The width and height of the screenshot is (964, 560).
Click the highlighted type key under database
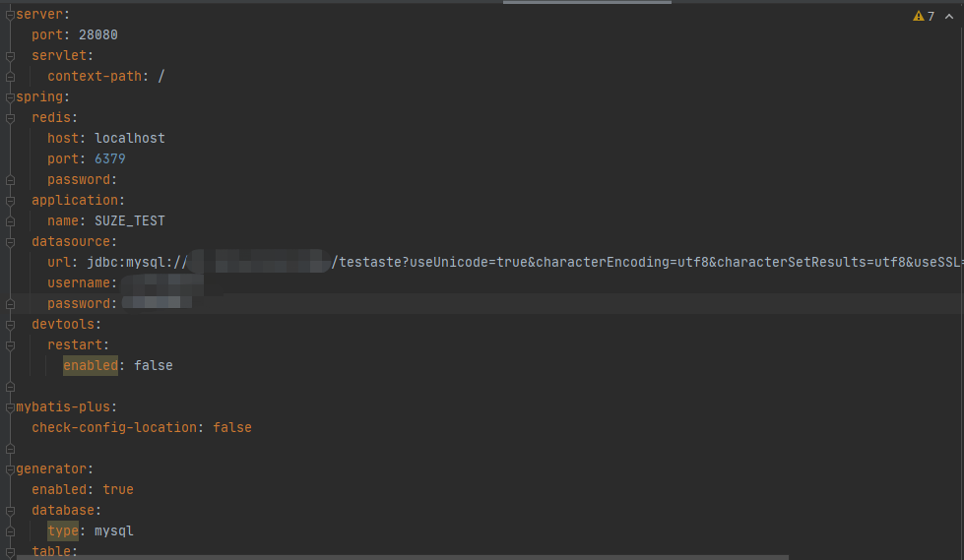point(63,530)
